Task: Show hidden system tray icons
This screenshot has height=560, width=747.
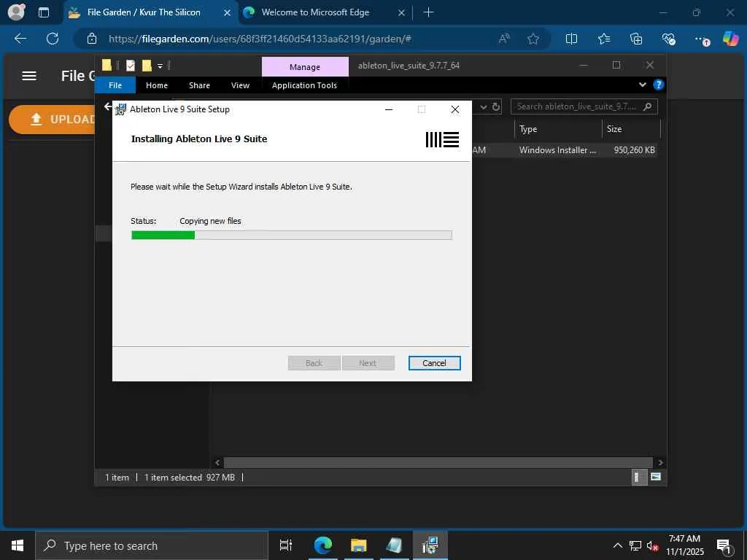Action: click(x=617, y=545)
